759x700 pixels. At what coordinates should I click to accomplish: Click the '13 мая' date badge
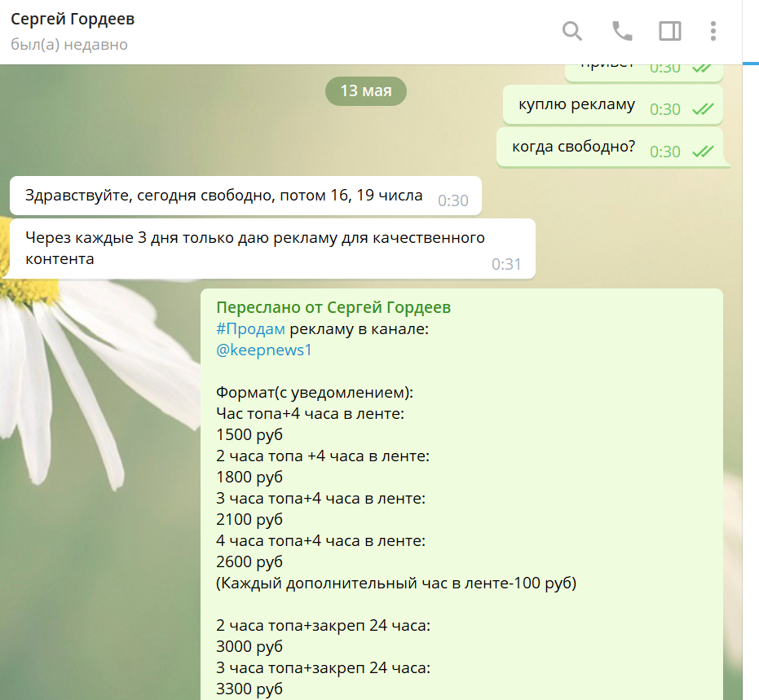tap(366, 91)
